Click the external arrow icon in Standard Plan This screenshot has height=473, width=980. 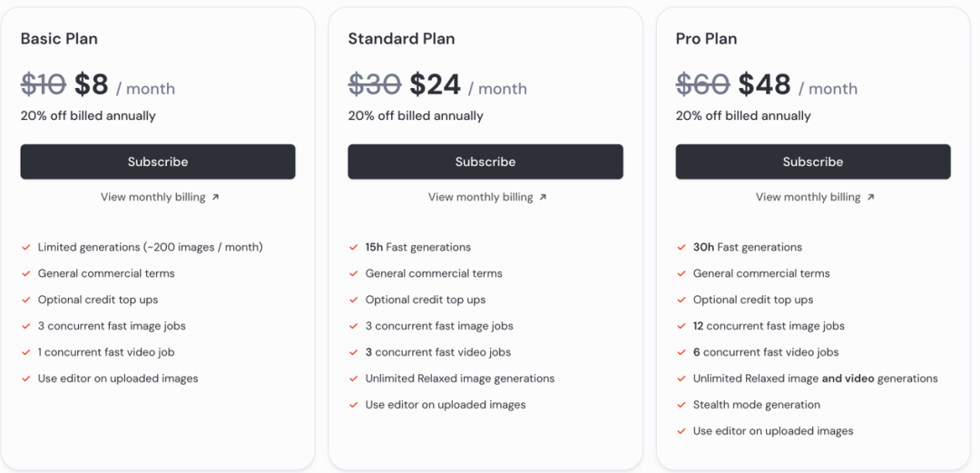pos(543,197)
